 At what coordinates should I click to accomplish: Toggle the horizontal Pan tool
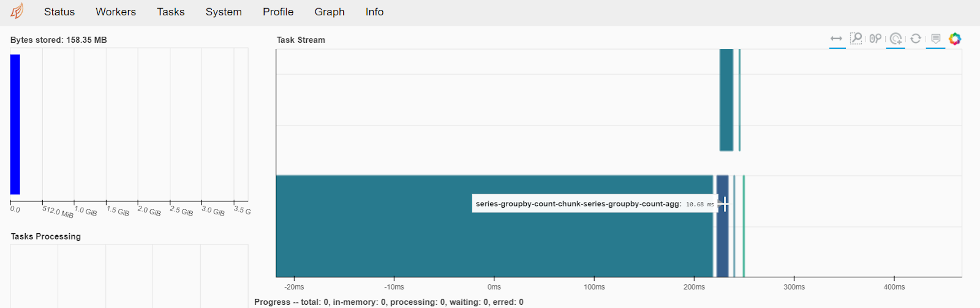pyautogui.click(x=837, y=39)
